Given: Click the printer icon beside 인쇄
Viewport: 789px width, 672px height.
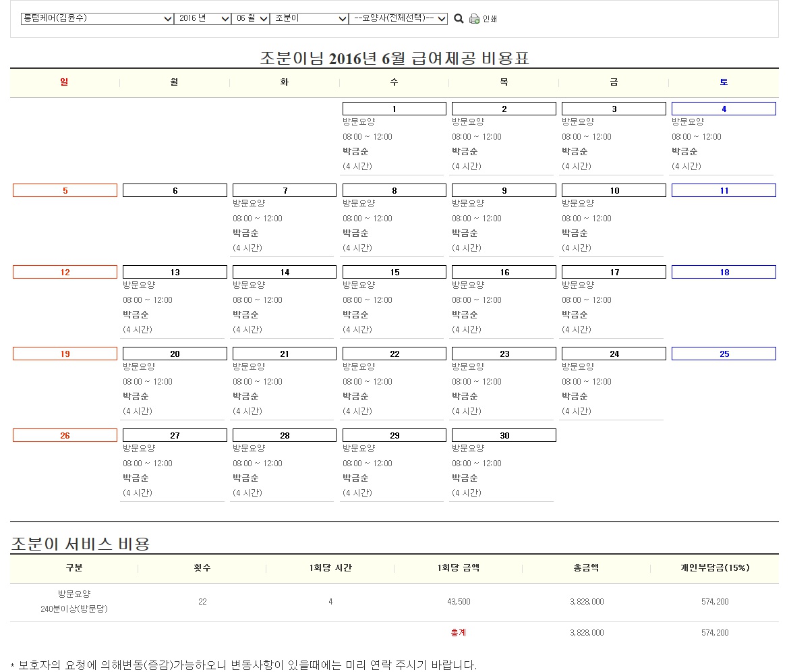Looking at the screenshot, I should [474, 19].
